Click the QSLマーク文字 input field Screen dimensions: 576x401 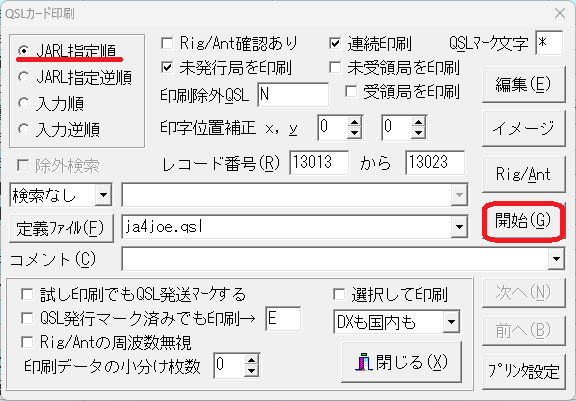(x=549, y=43)
